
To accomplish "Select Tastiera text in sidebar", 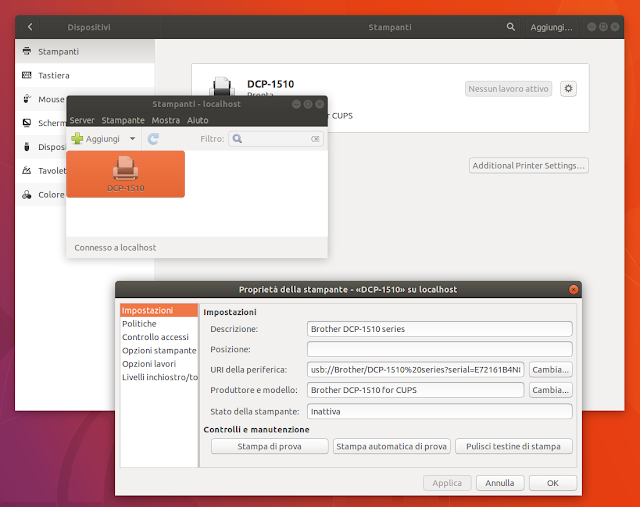I will coord(54,76).
